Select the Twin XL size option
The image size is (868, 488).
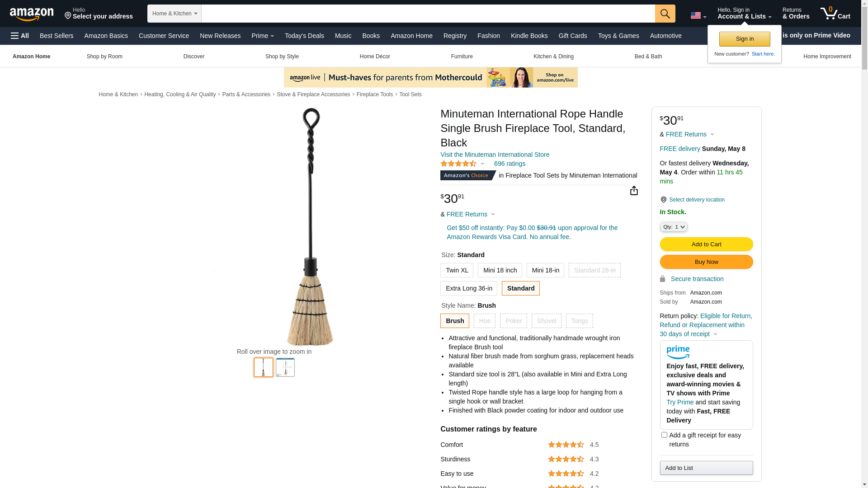457,270
